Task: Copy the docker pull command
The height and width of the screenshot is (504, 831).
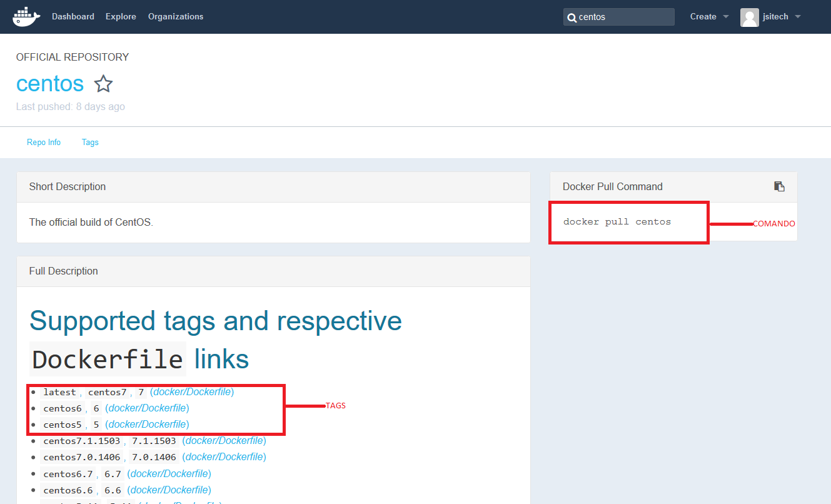Action: [x=779, y=186]
